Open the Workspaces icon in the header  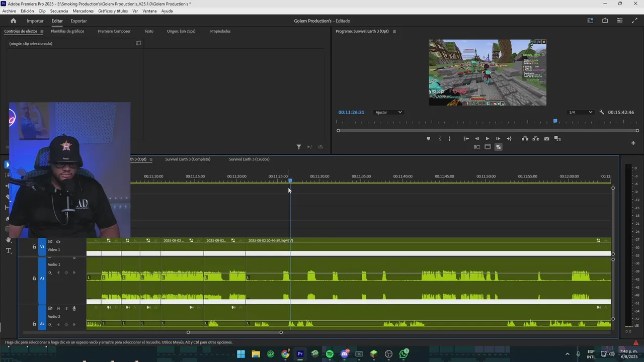click(590, 21)
